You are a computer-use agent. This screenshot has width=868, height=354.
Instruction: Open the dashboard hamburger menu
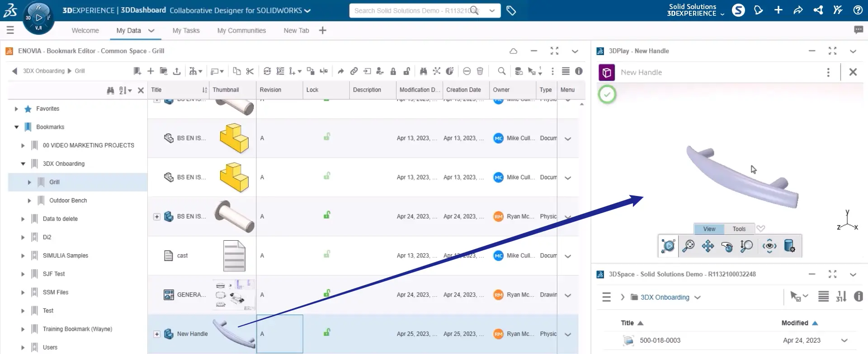click(10, 30)
